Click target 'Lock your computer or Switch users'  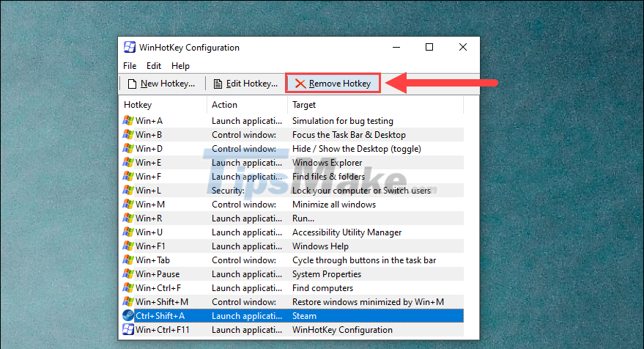click(361, 191)
